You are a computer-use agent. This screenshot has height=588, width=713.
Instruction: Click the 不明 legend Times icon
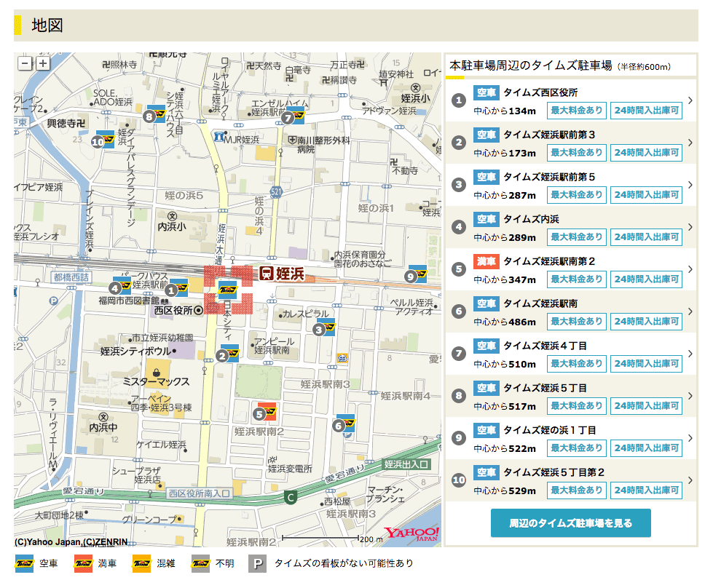coord(200,563)
